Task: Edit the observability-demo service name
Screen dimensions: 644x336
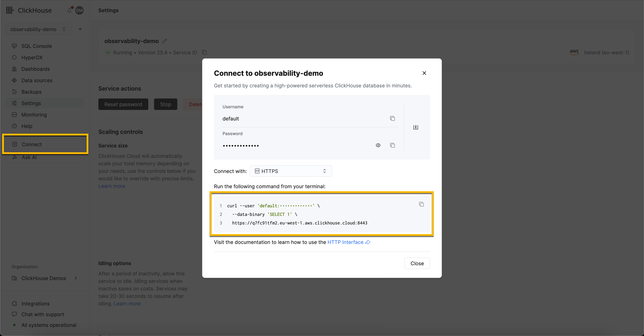Action: pos(165,41)
